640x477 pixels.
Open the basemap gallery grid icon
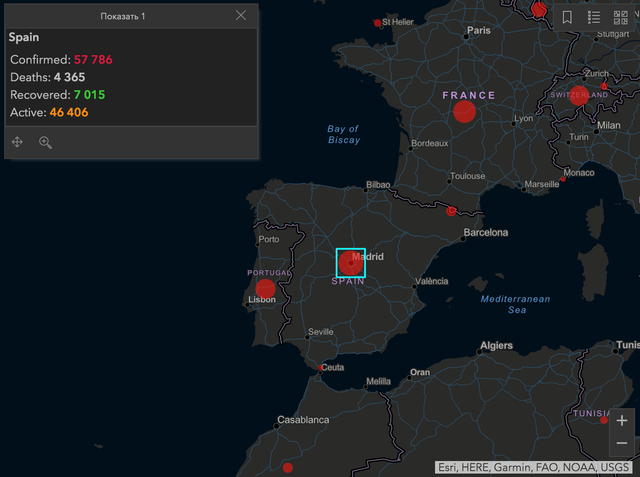pyautogui.click(x=621, y=17)
